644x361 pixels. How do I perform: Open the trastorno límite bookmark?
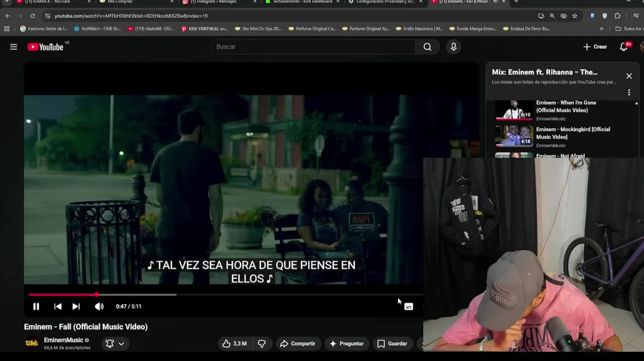pos(43,29)
